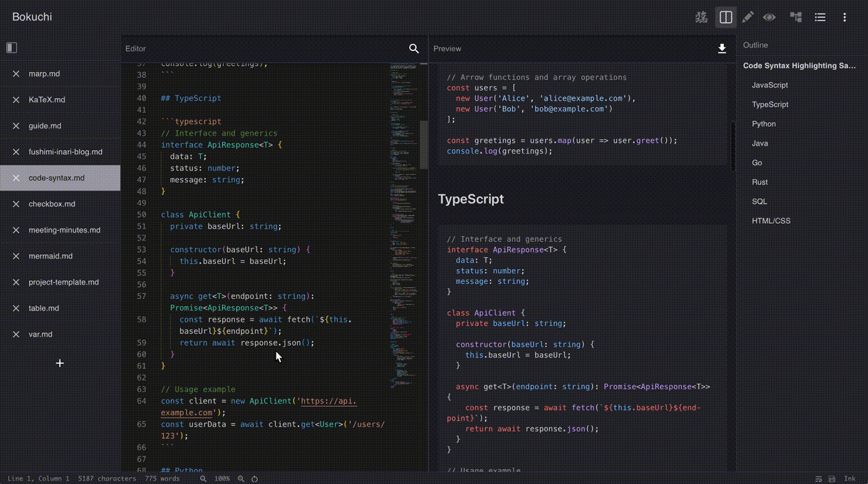Jump to SQL in the outline
Viewport: 868px width, 484px height.
click(759, 201)
